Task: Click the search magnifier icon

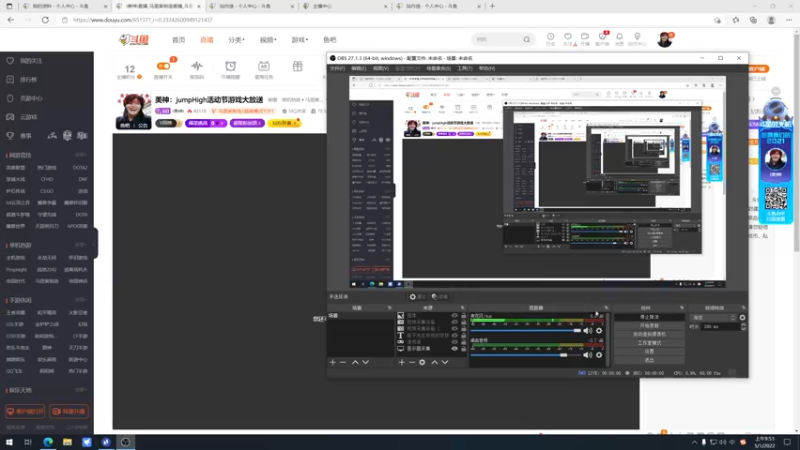Action: (x=527, y=39)
